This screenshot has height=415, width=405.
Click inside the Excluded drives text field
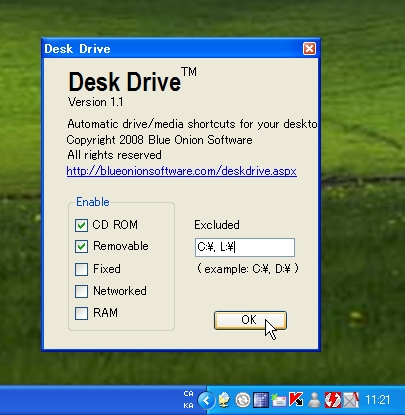[245, 247]
